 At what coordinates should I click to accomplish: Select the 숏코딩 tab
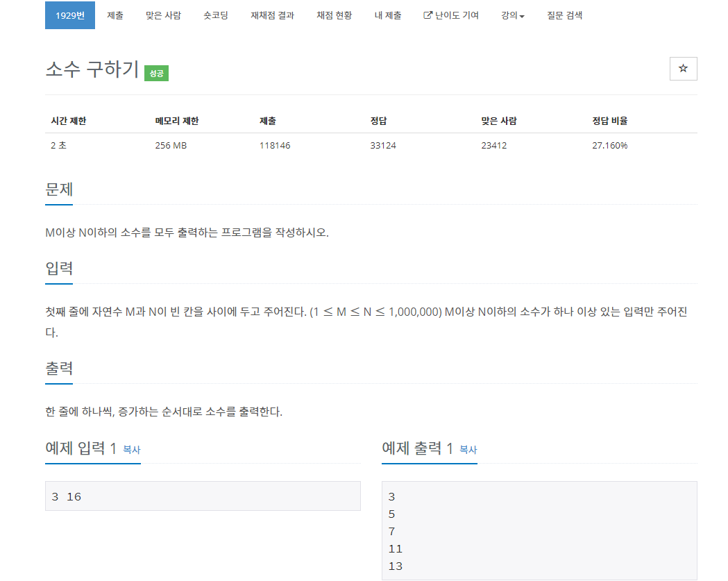point(218,14)
